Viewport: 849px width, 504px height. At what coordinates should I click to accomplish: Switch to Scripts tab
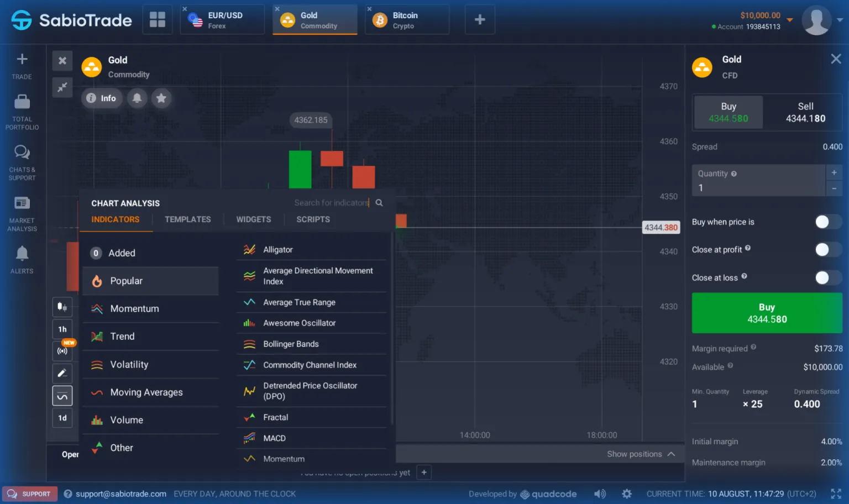click(313, 219)
